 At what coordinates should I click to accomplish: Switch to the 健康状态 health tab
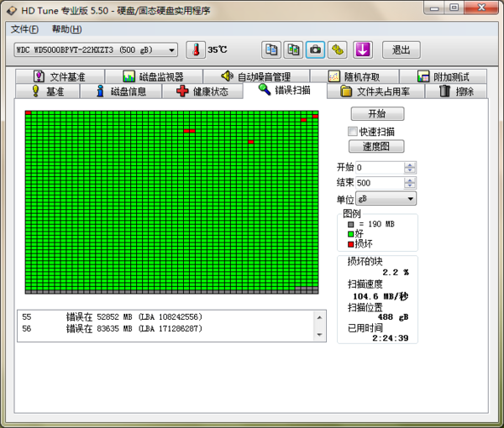(202, 91)
